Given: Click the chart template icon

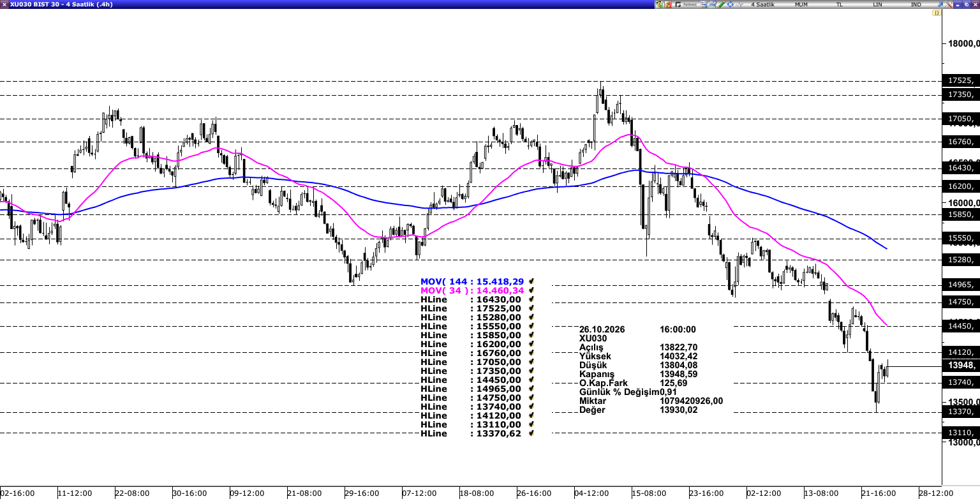Looking at the screenshot, I should pos(713,4).
